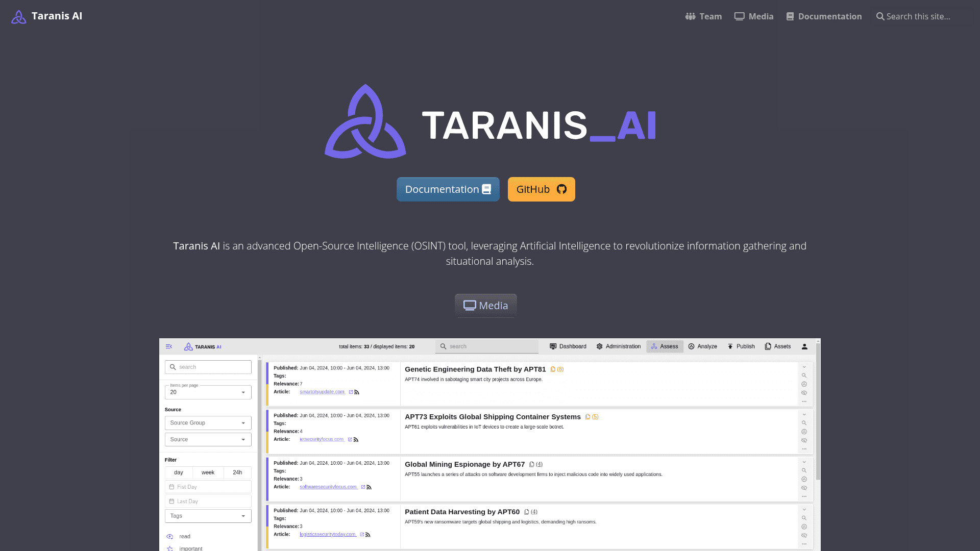Viewport: 980px width, 551px height.
Task: Open Documentation from the top navigation
Action: coord(824,16)
